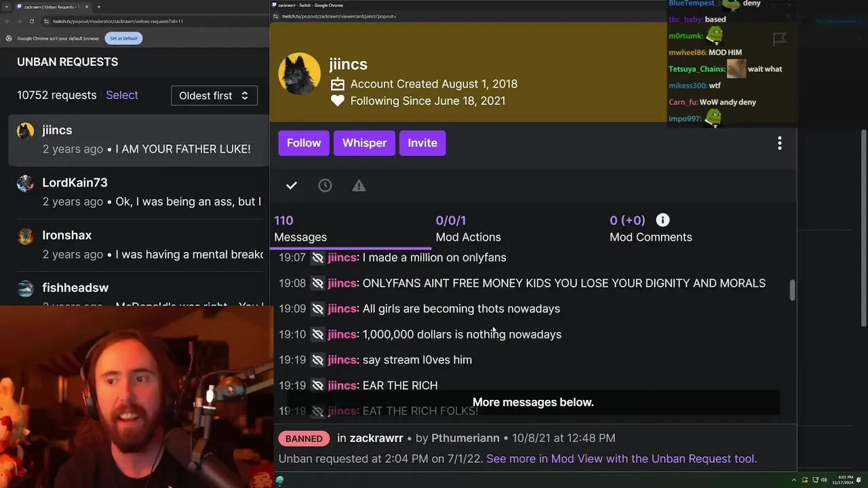Toggle hidden-message eye icon on EAR THE RICH message
This screenshot has width=868, height=488.
(317, 386)
